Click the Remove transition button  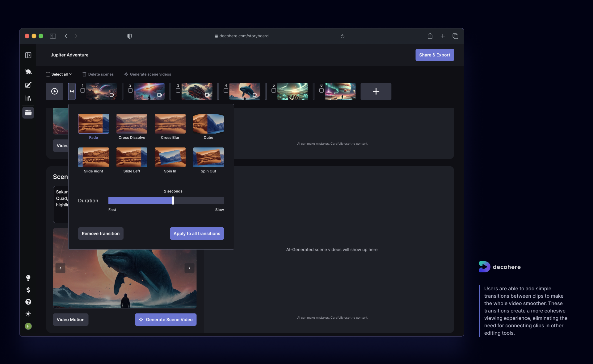(x=100, y=234)
